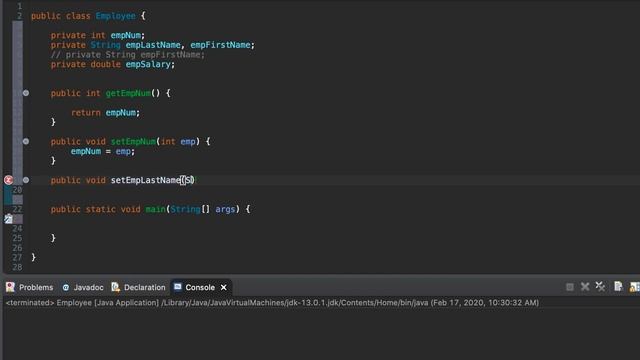Click the empSalary field declaration

(x=148, y=64)
